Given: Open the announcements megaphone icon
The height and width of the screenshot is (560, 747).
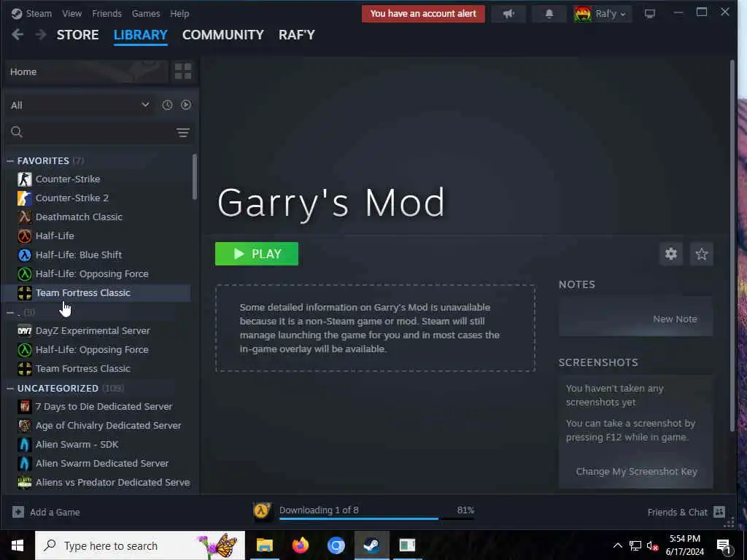Looking at the screenshot, I should click(x=508, y=14).
